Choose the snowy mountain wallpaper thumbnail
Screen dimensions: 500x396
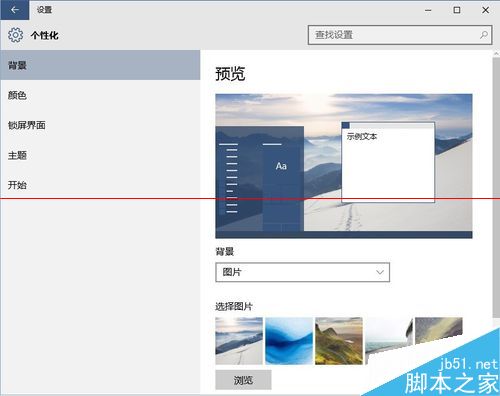pyautogui.click(x=239, y=341)
